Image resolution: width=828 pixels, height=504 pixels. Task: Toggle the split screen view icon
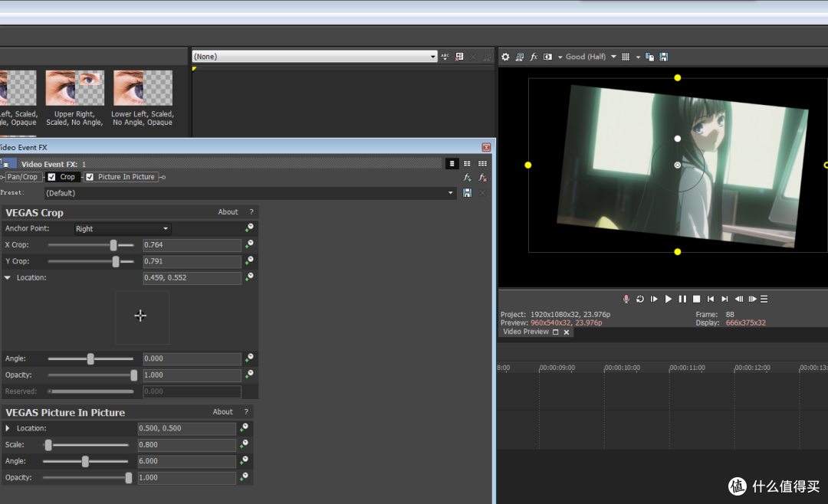(547, 57)
